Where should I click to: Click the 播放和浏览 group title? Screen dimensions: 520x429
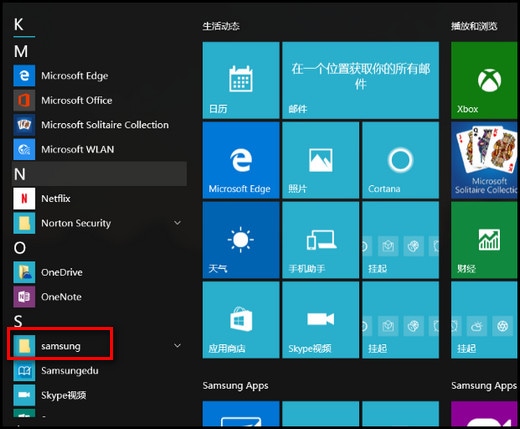pyautogui.click(x=474, y=26)
